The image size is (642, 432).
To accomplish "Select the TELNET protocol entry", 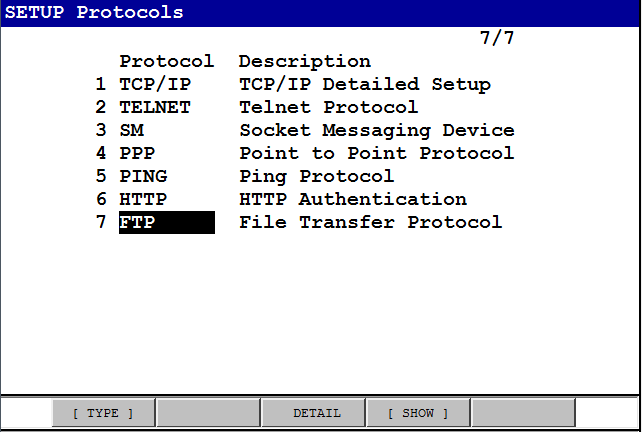I will (155, 107).
